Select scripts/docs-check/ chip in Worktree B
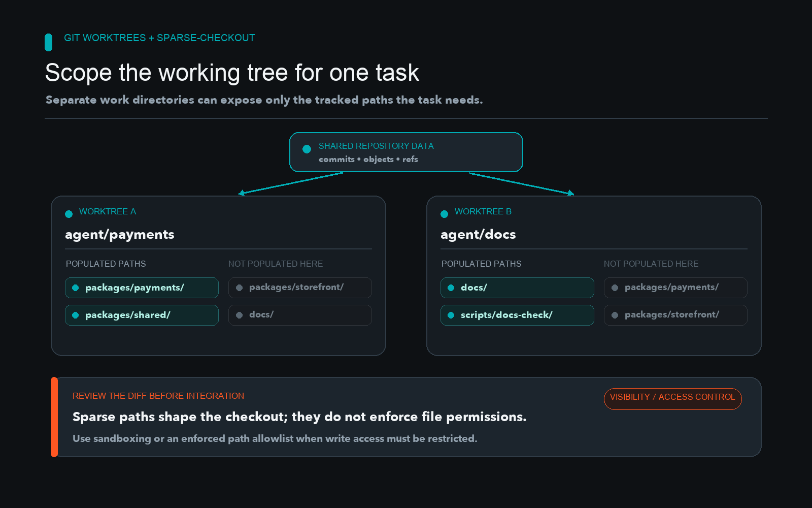The height and width of the screenshot is (508, 812). click(x=517, y=315)
